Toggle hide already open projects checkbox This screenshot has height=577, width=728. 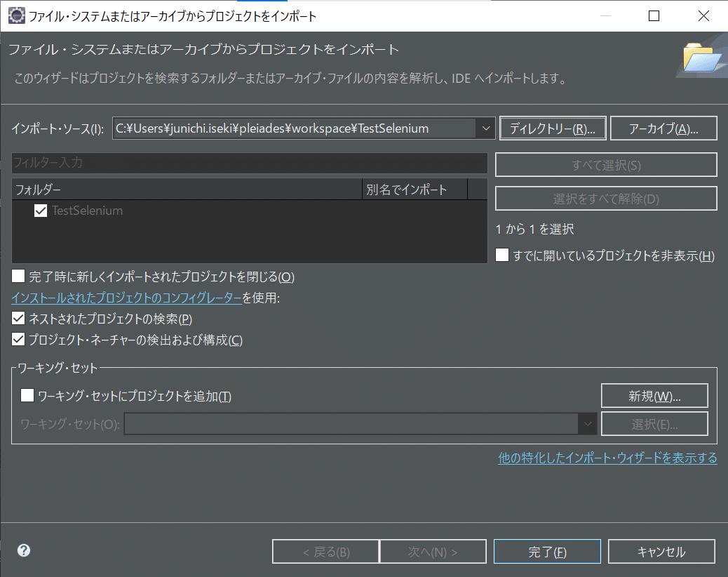[x=502, y=255]
